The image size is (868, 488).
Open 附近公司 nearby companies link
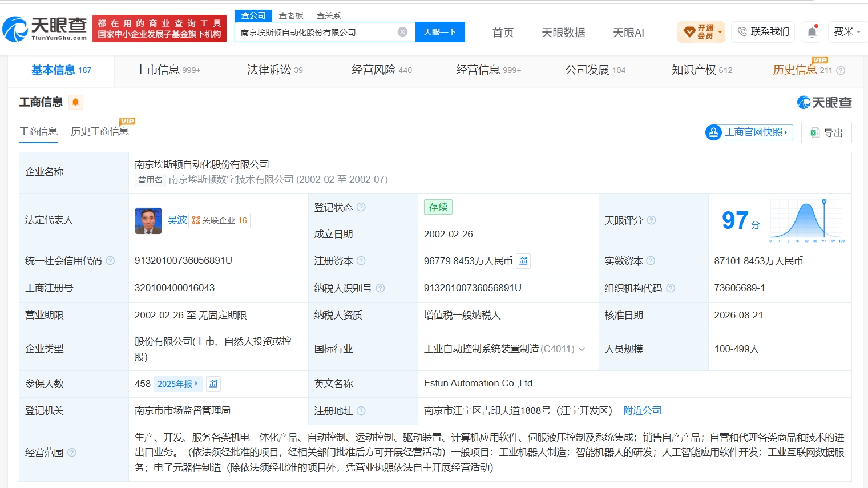click(643, 411)
